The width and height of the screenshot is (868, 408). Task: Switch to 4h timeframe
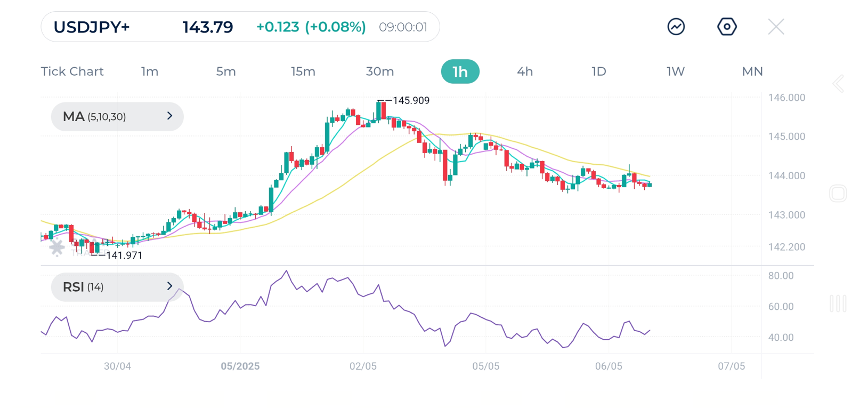tap(525, 71)
